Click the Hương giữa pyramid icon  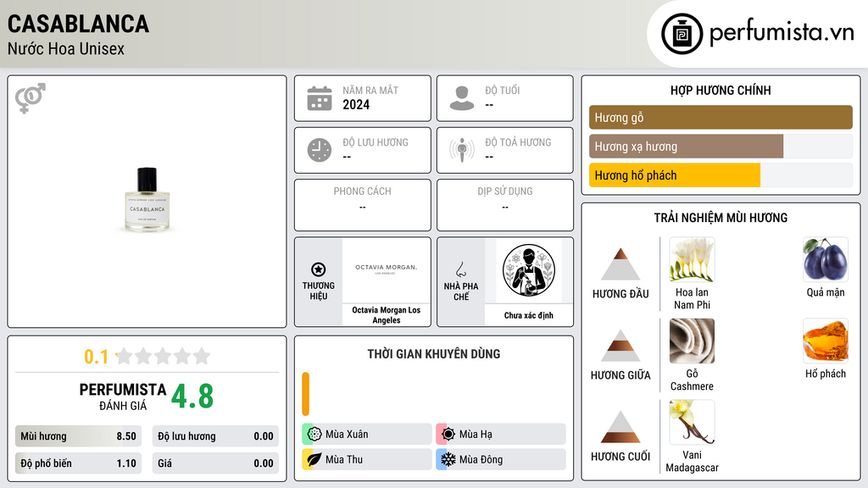click(620, 346)
